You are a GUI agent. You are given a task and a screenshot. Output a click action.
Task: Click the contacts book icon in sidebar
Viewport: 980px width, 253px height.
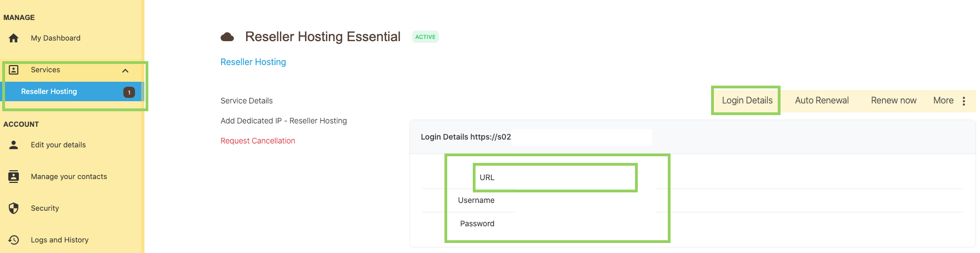(x=14, y=176)
